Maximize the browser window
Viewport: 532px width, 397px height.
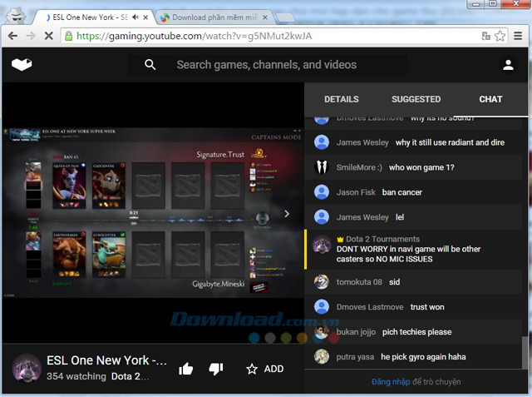coord(492,3)
